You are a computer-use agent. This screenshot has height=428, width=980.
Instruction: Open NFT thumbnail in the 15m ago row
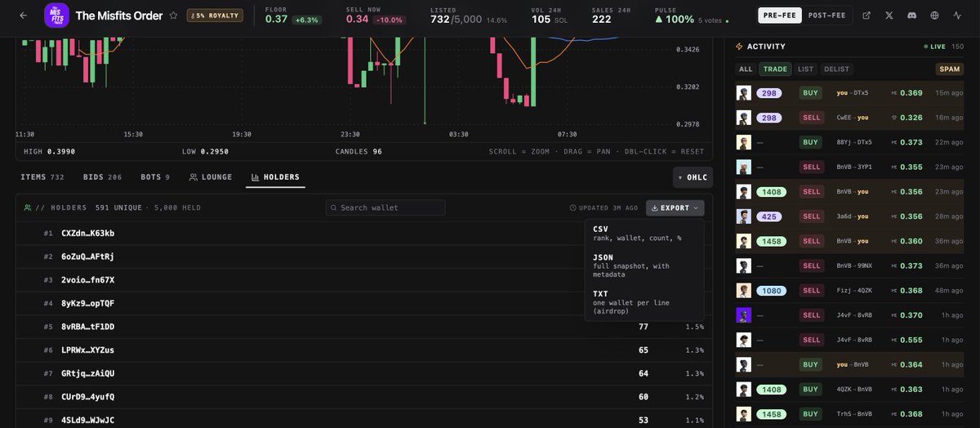(743, 93)
